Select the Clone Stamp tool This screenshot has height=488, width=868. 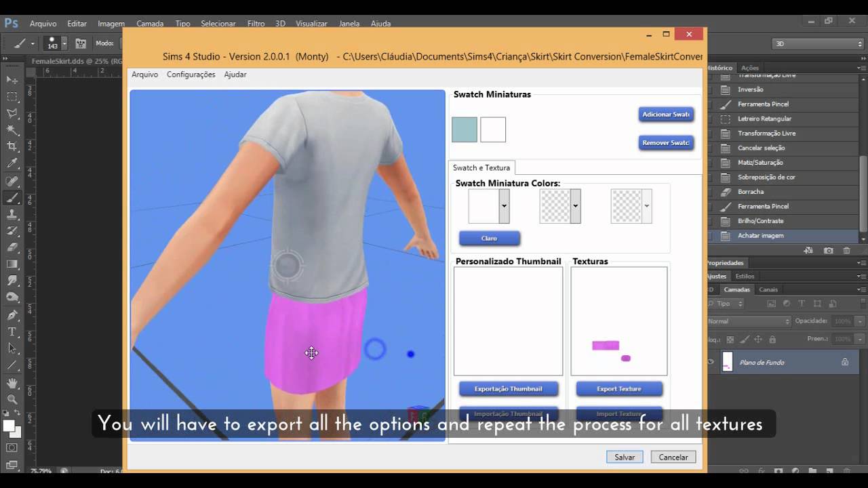[x=12, y=214]
